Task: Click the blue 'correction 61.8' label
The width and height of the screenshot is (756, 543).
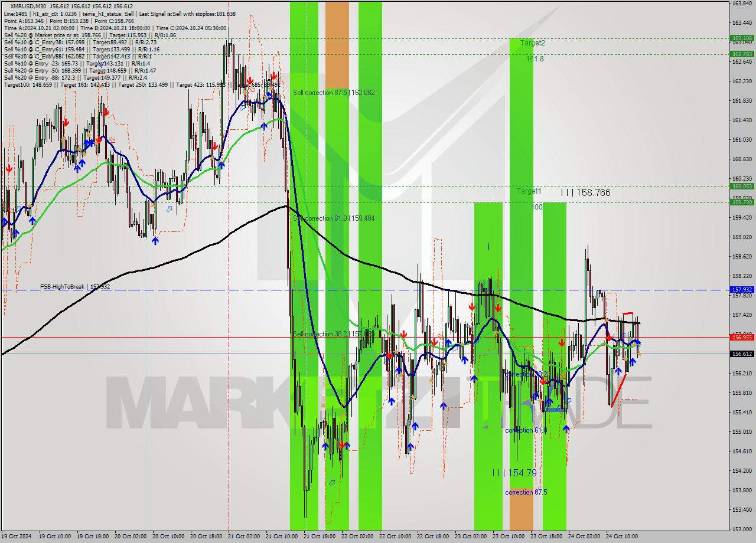Action: point(526,430)
